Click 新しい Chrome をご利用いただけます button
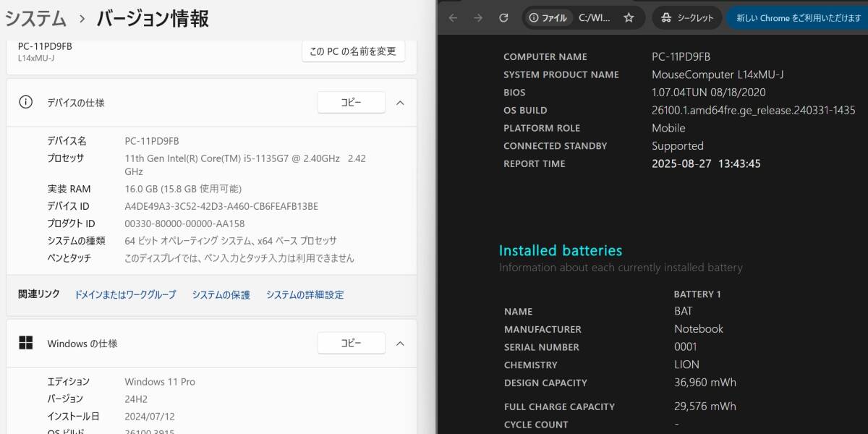Image resolution: width=868 pixels, height=434 pixels. click(796, 17)
